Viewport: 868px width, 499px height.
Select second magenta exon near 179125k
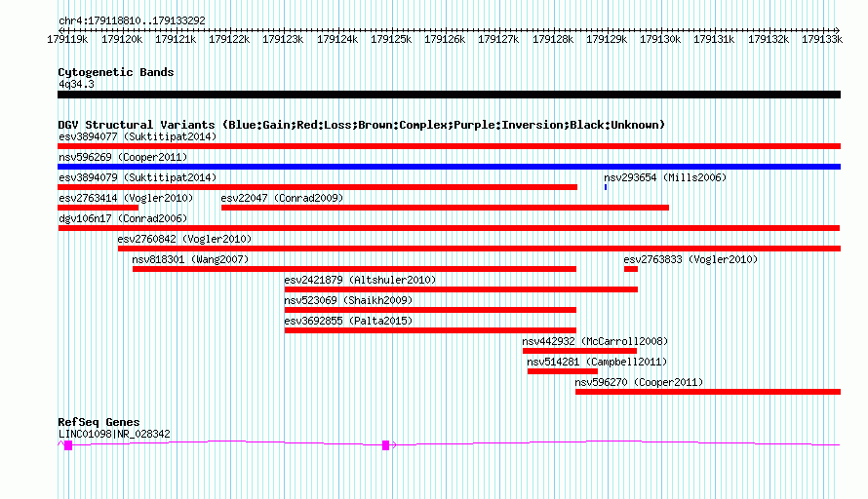386,445
